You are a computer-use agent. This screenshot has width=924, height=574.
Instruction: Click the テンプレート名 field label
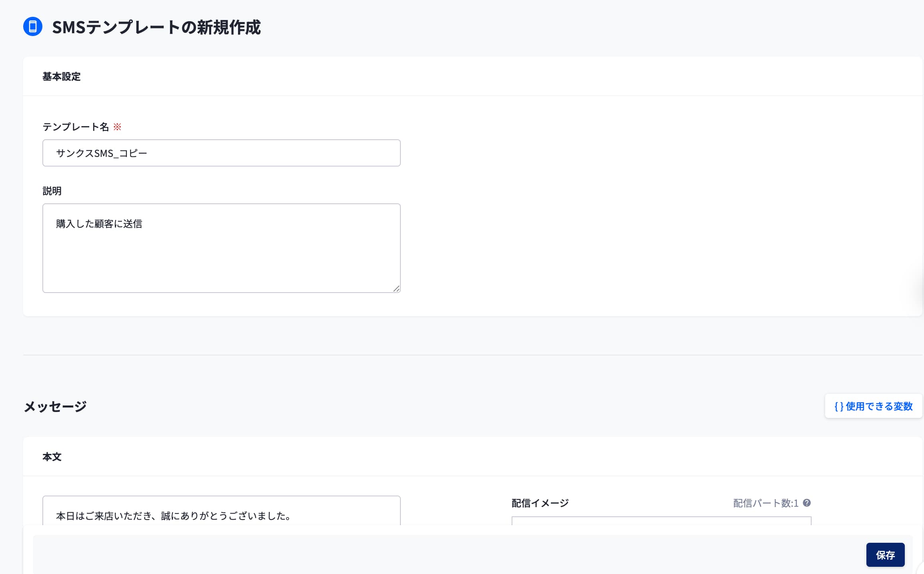[x=76, y=127]
